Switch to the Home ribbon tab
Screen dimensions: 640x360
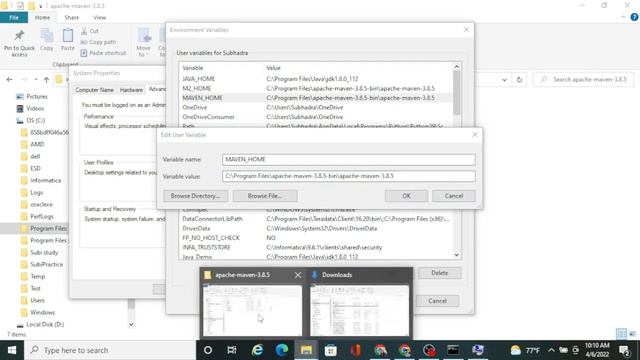tap(42, 18)
